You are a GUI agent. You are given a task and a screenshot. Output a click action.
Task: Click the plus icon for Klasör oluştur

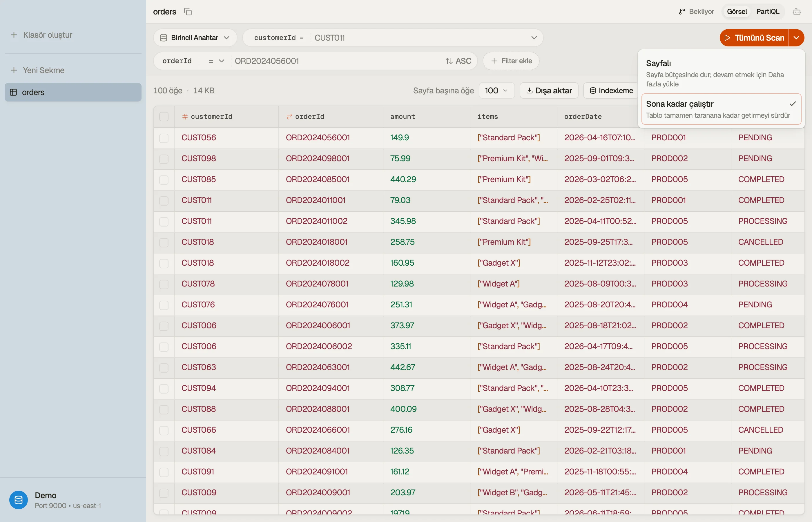[14, 35]
